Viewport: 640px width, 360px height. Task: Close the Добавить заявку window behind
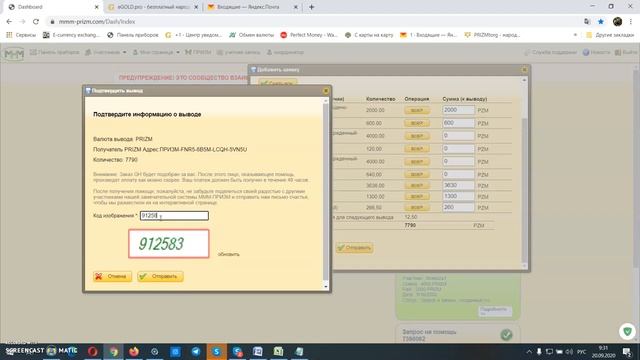click(524, 70)
